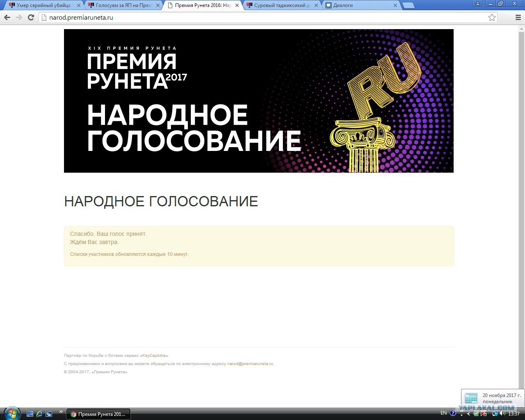
Task: Open a new browser tab
Action: click(408, 5)
